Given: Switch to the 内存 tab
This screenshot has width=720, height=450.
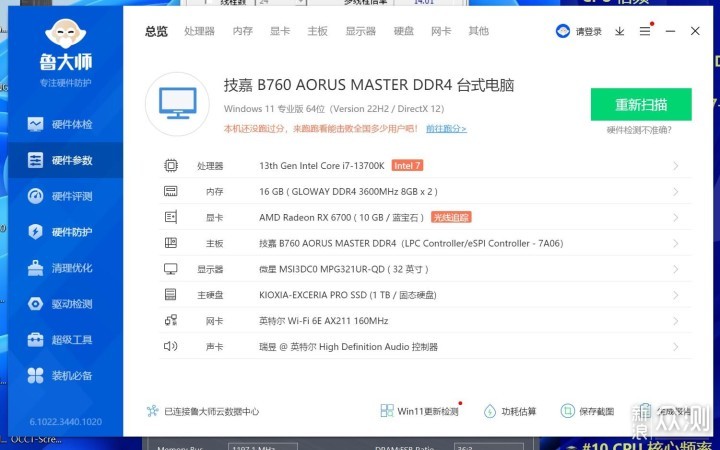Looking at the screenshot, I should coord(242,31).
